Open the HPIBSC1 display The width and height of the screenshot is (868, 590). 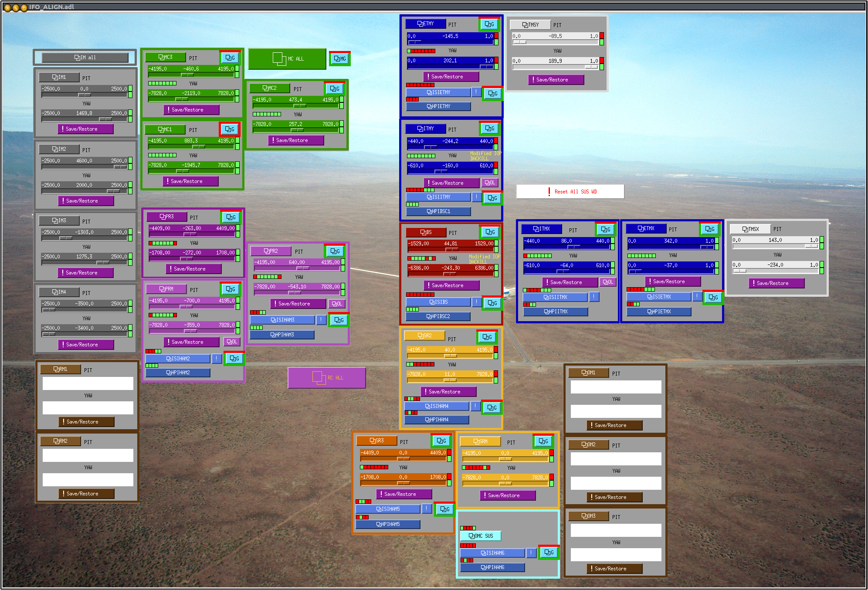point(438,211)
